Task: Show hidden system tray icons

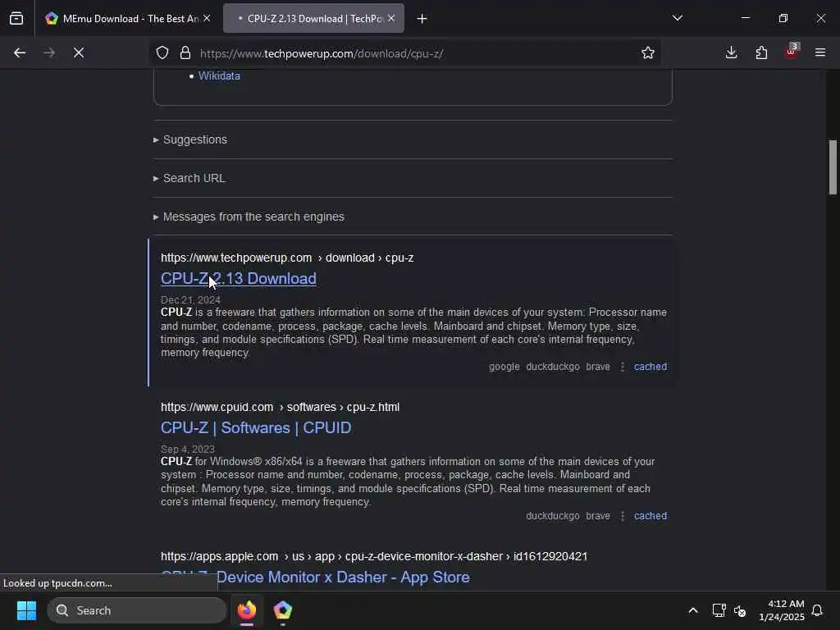Action: click(x=692, y=610)
